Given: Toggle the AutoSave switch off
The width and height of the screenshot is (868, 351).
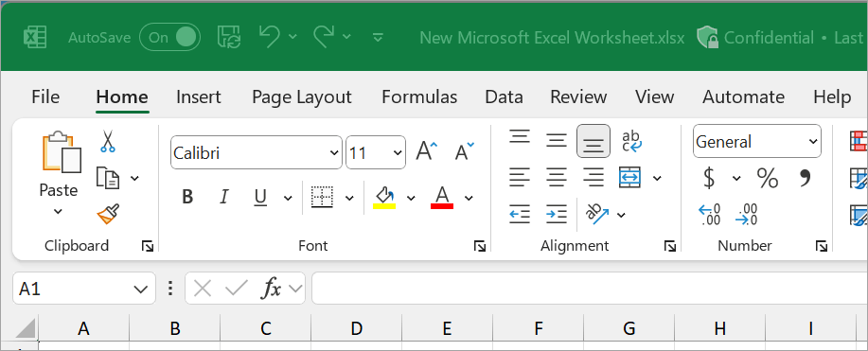Looking at the screenshot, I should point(169,37).
